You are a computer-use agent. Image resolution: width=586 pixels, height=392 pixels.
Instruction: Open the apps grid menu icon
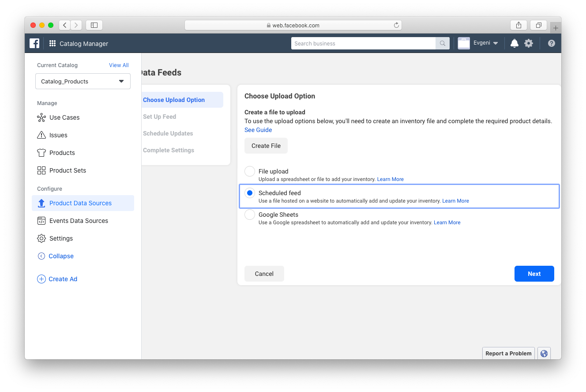pyautogui.click(x=53, y=43)
